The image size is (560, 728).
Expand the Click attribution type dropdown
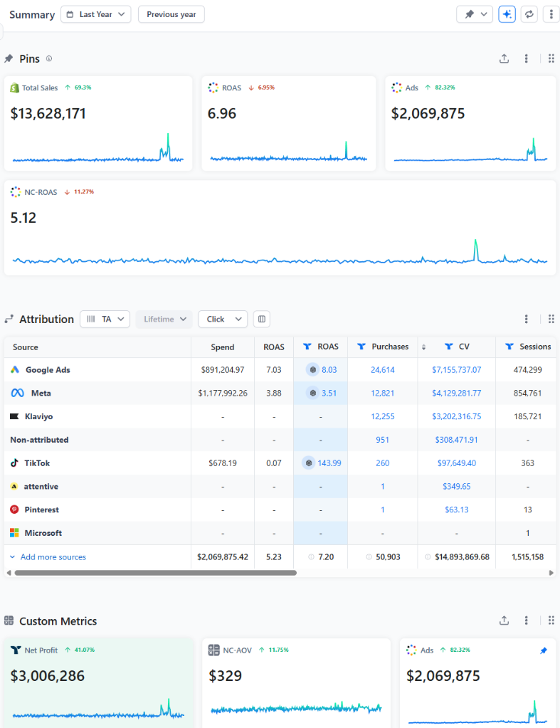(222, 319)
